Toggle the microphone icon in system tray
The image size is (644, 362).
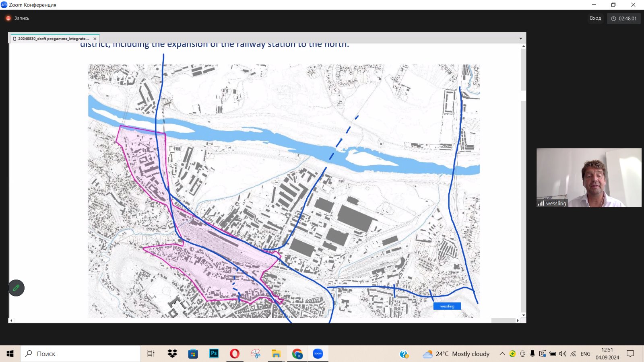pyautogui.click(x=533, y=354)
